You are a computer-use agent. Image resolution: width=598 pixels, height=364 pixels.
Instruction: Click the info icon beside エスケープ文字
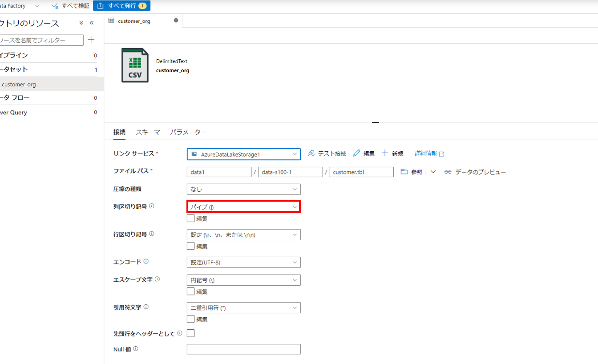click(x=158, y=279)
